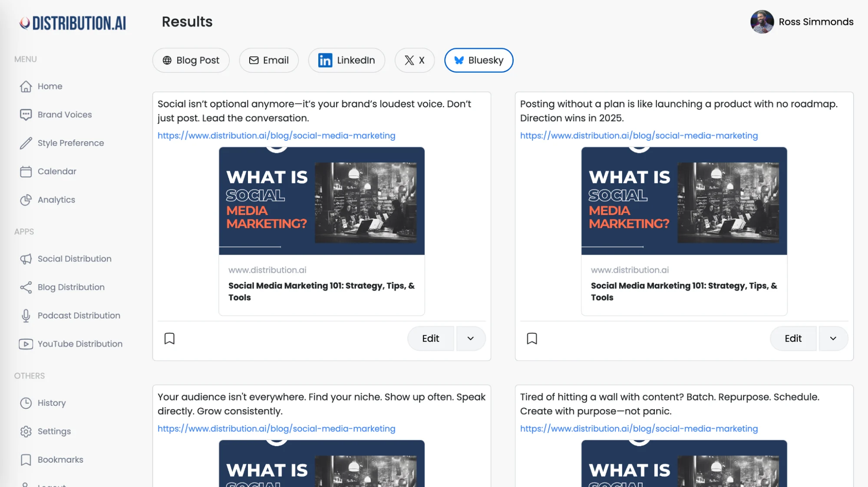Open YouTube Distribution app
Viewport: 868px width, 487px height.
pyautogui.click(x=80, y=344)
